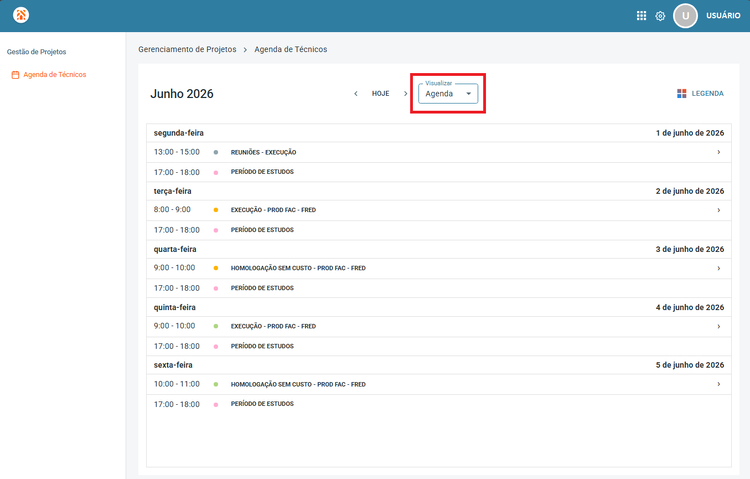
Task: Click 4 de junho de 2026 date
Action: [690, 307]
